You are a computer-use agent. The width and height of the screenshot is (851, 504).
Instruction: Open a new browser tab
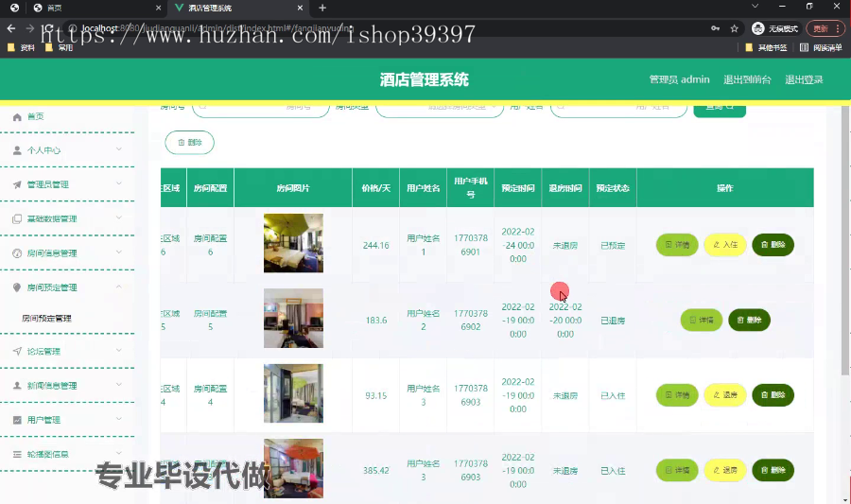pos(322,8)
